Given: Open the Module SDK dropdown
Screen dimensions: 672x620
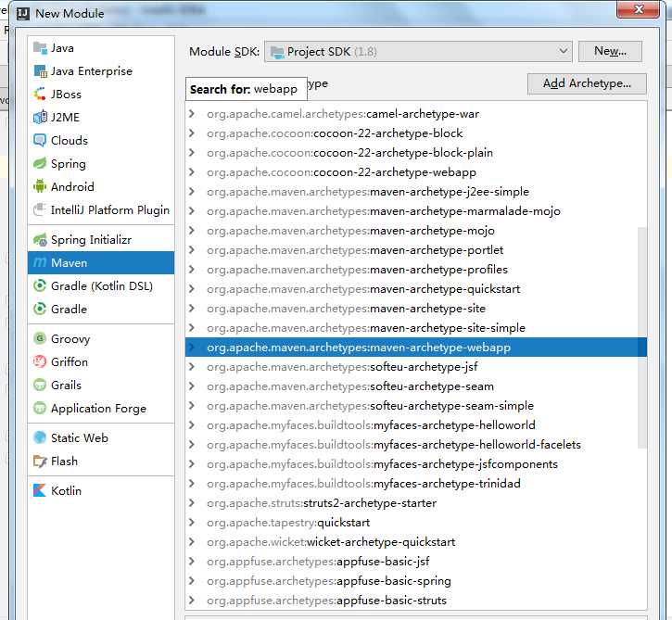Looking at the screenshot, I should tap(418, 52).
